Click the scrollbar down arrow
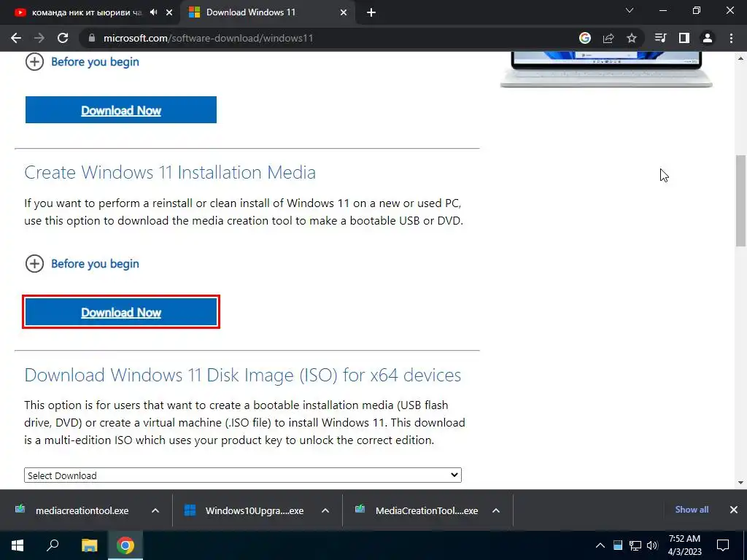Screen dimensions: 747x560 [740, 483]
